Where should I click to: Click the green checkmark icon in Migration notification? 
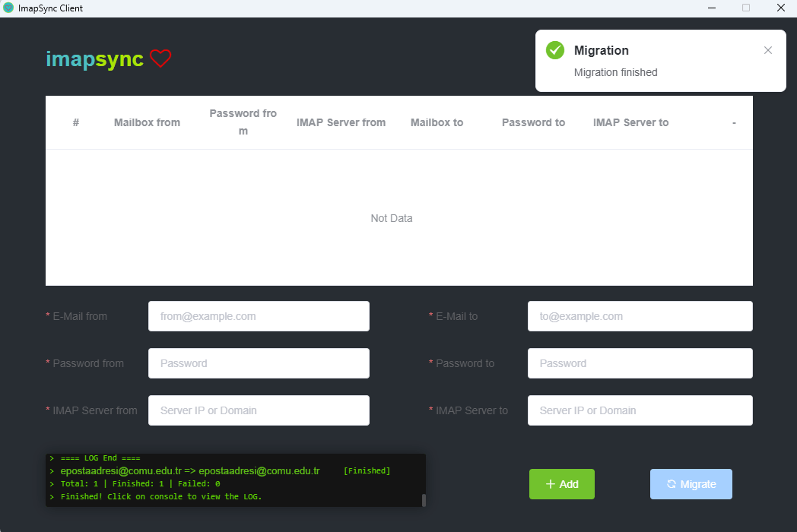pos(555,50)
